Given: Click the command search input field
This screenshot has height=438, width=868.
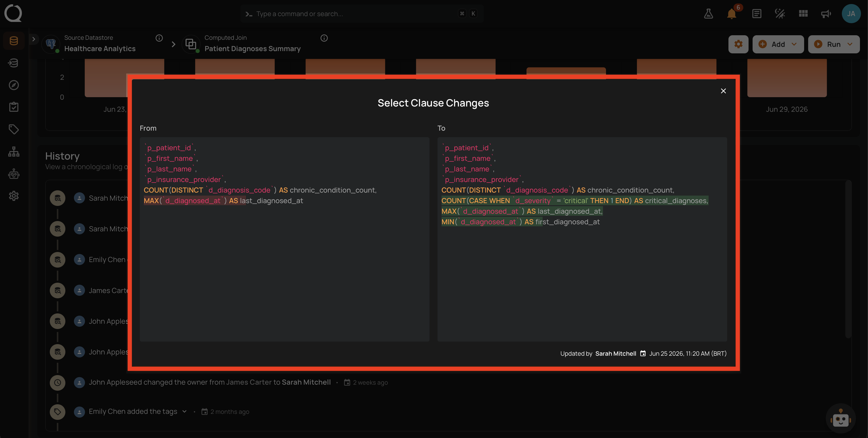Looking at the screenshot, I should click(362, 14).
